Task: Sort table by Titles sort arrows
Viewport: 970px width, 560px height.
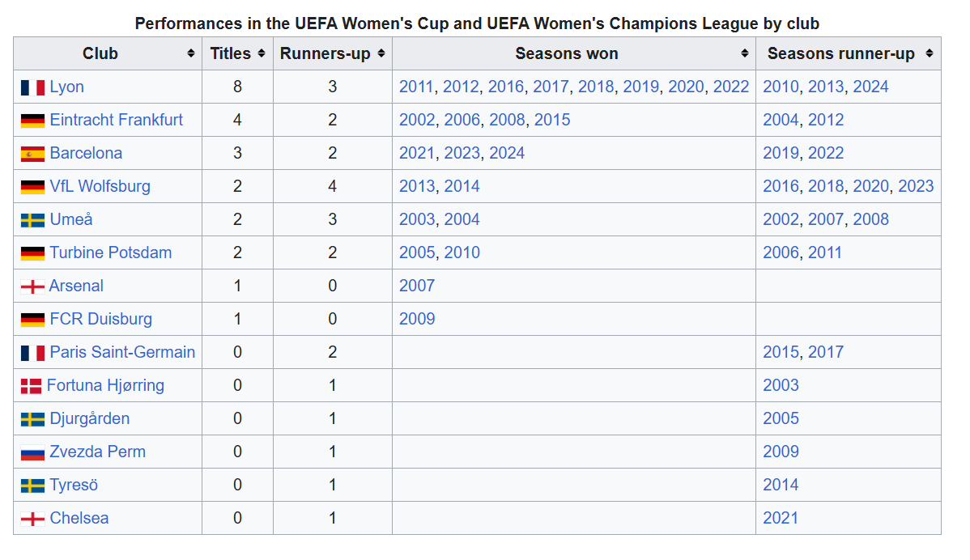Action: [262, 53]
